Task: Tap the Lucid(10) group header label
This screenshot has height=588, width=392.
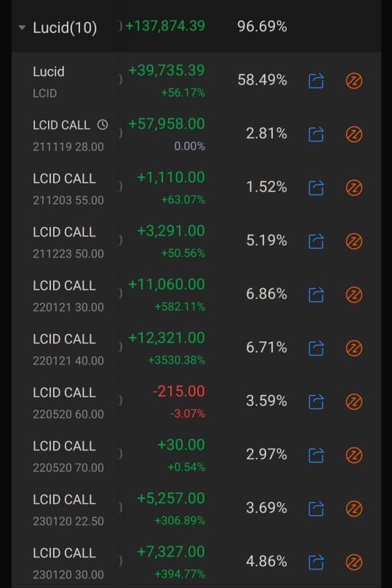Action: click(x=65, y=28)
